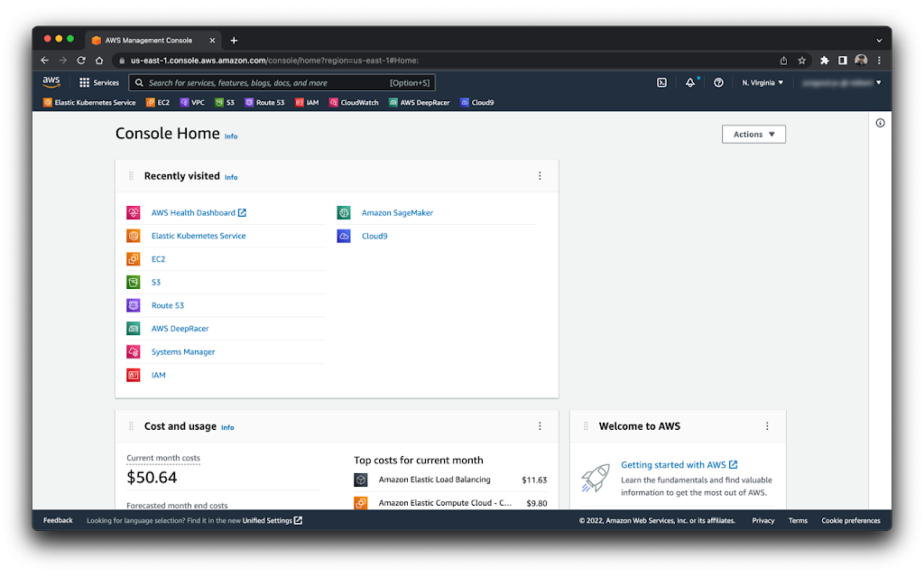Open the help question mark menu

[718, 82]
